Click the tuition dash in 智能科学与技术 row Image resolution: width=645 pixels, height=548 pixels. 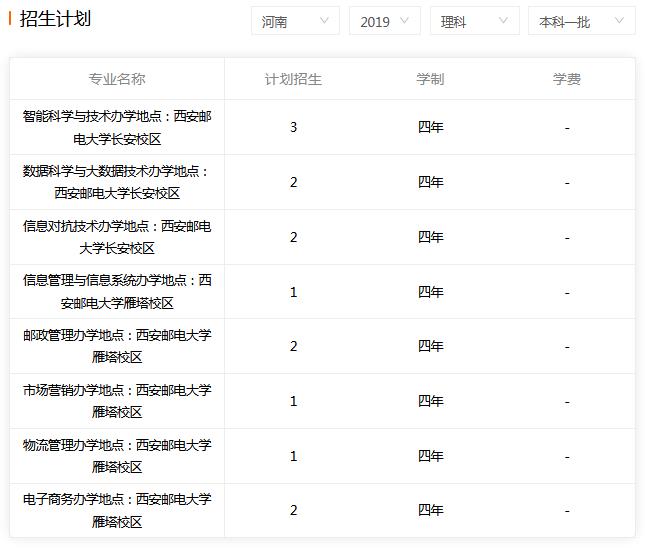click(567, 129)
